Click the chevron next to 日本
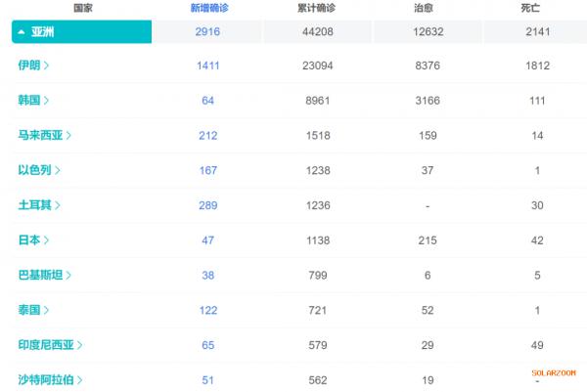 [46, 240]
